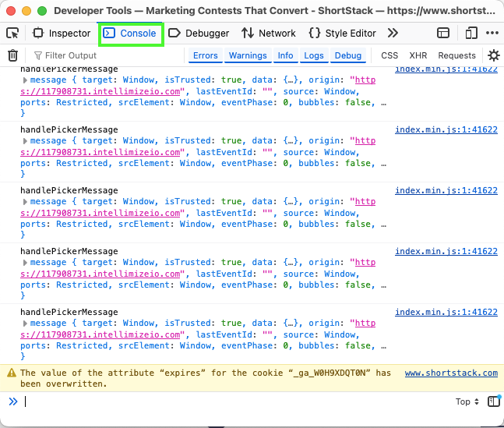Expand the third message object
The height and width of the screenshot is (428, 504).
pyautogui.click(x=25, y=202)
